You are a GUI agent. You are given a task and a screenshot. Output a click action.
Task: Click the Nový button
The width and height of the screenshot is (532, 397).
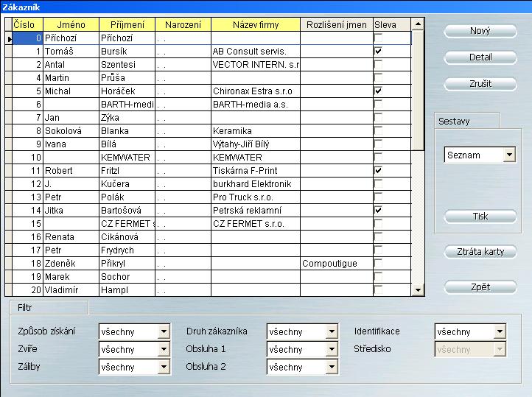click(x=480, y=31)
